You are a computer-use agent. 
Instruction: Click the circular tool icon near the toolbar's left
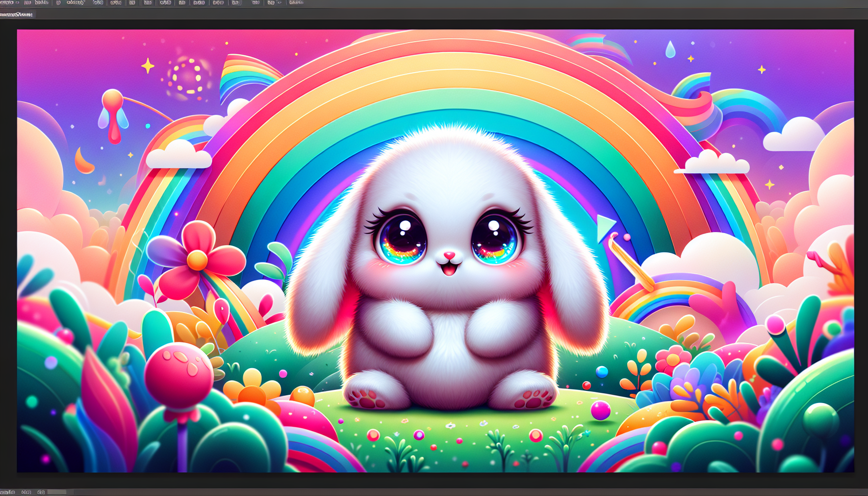(x=58, y=3)
